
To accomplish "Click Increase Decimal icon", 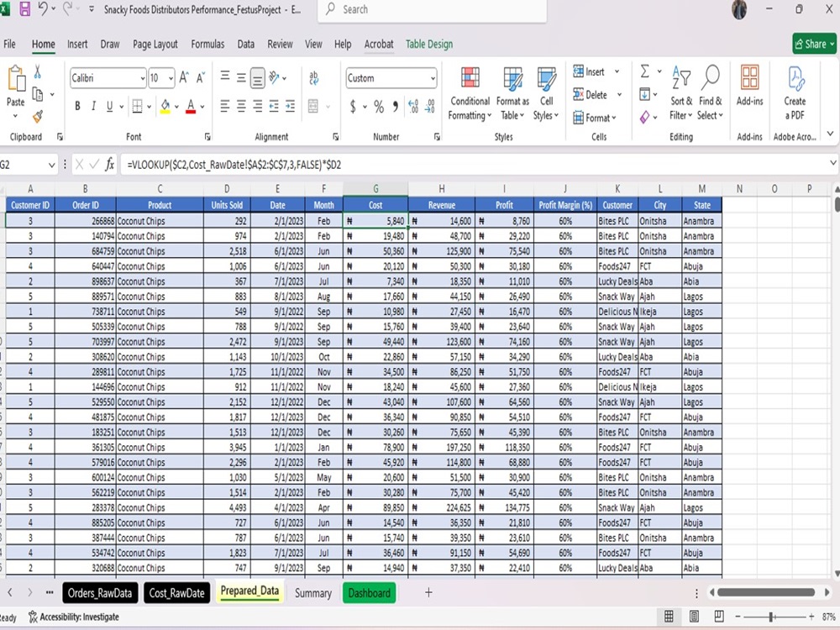I will tap(413, 106).
